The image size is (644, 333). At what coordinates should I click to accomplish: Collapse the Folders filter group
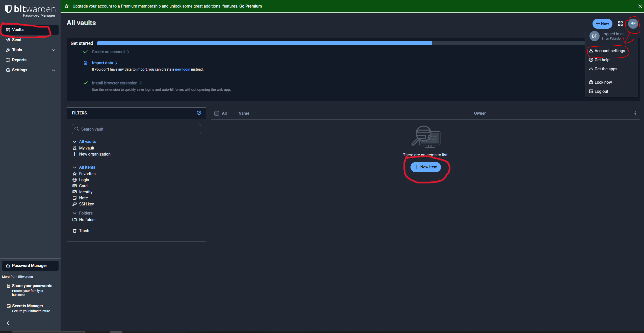pyautogui.click(x=74, y=213)
